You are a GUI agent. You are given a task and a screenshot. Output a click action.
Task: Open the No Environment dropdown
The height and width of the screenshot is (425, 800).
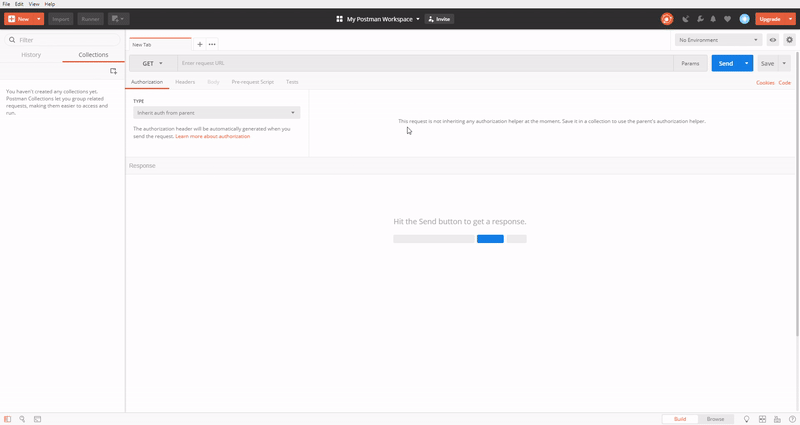(x=718, y=40)
